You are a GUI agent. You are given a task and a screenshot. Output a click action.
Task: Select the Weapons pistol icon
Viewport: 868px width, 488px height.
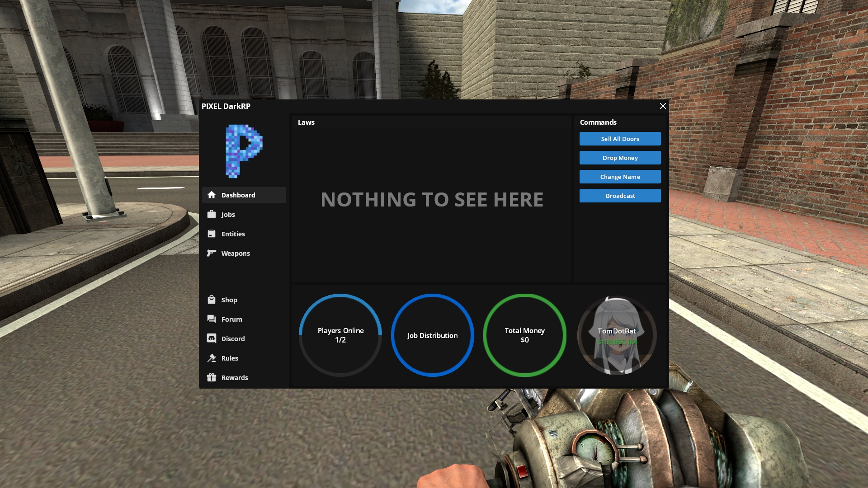(x=212, y=253)
